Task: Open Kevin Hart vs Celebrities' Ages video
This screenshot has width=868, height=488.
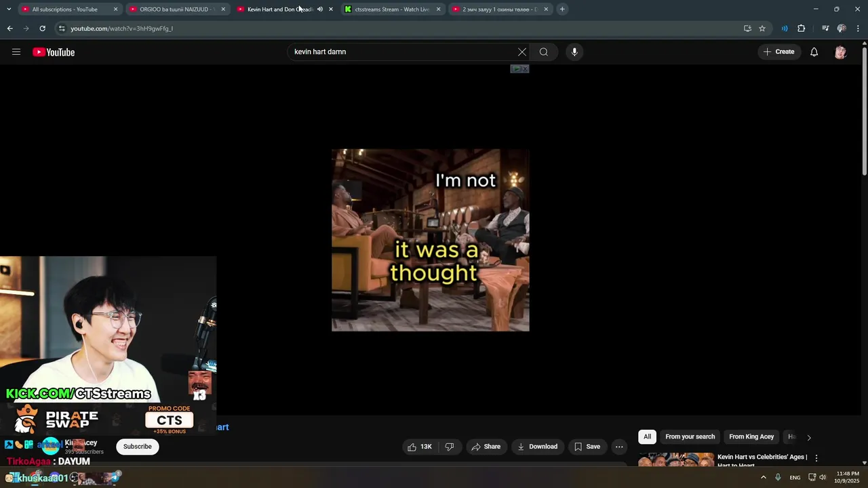Action: point(762,461)
